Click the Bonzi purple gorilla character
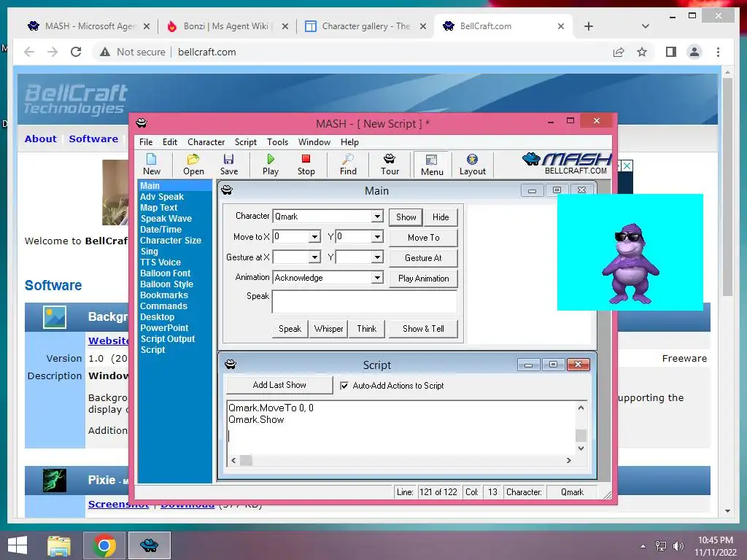Image resolution: width=747 pixels, height=560 pixels. click(630, 263)
